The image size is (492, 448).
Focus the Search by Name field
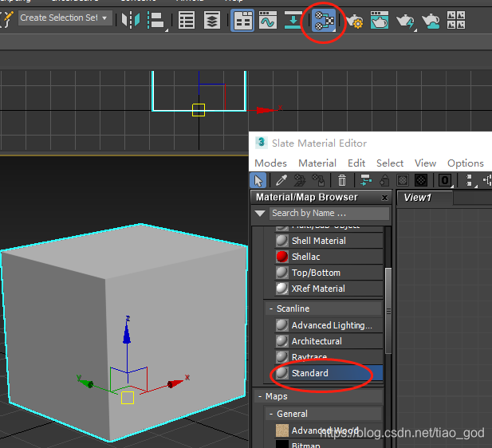coord(329,214)
